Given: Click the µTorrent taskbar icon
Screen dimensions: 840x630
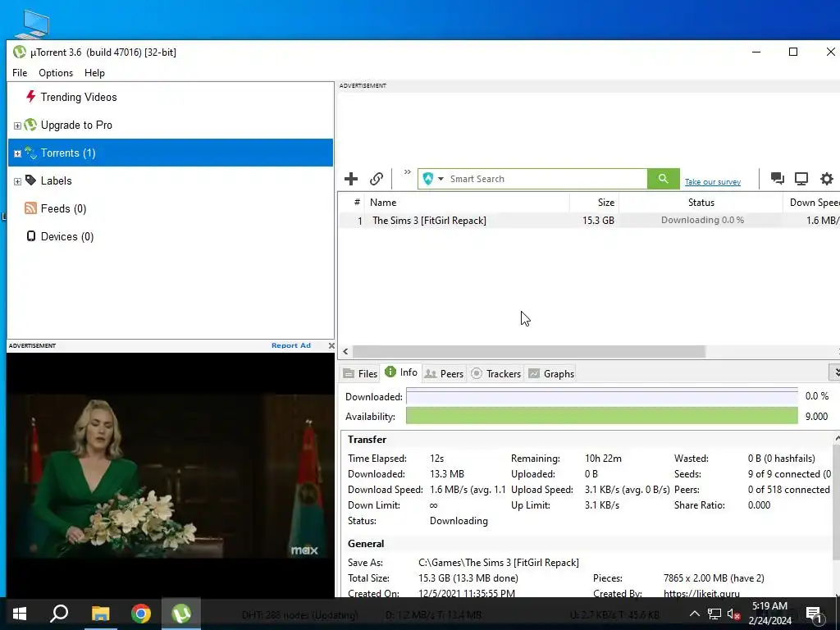Looking at the screenshot, I should coord(181,614).
